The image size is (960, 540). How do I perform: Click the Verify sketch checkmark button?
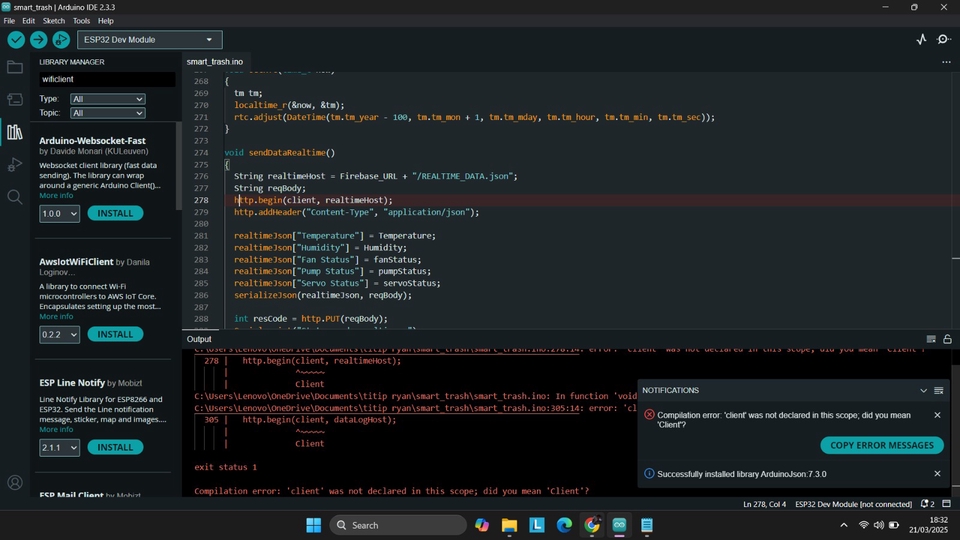pyautogui.click(x=16, y=40)
